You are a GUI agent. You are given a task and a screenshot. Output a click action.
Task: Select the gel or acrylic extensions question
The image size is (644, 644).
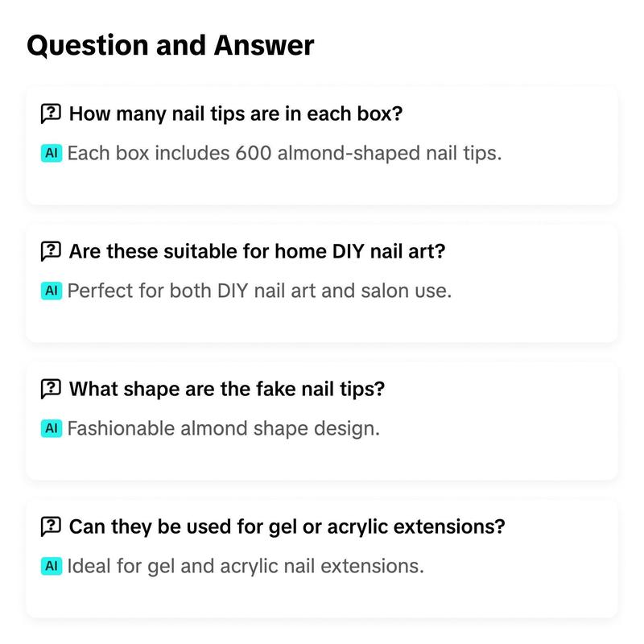[287, 526]
